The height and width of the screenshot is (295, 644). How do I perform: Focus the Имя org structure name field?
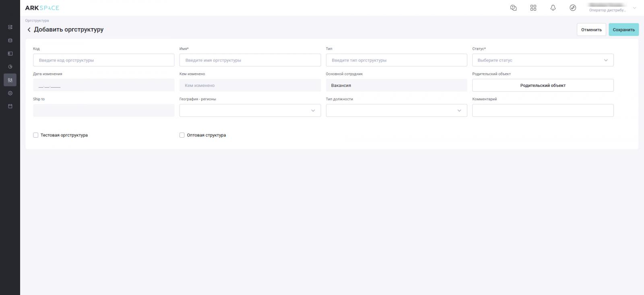(250, 60)
